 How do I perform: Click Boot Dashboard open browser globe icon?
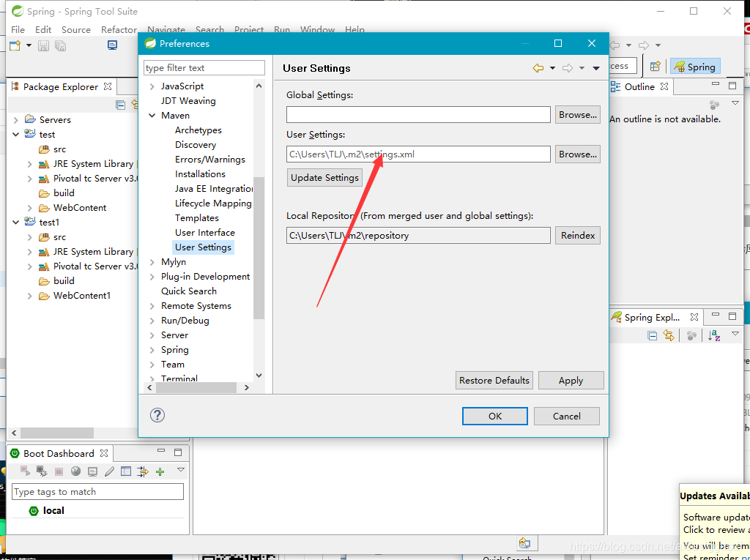pyautogui.click(x=75, y=471)
